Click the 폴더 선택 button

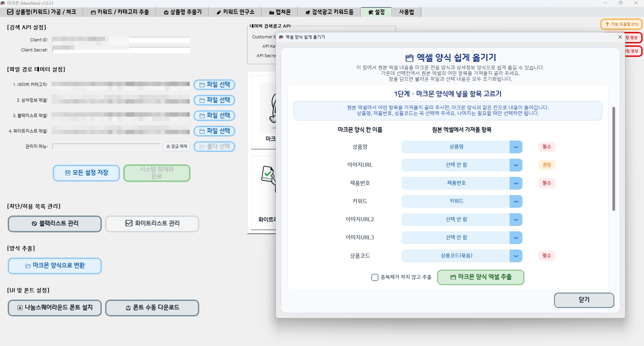[214, 147]
